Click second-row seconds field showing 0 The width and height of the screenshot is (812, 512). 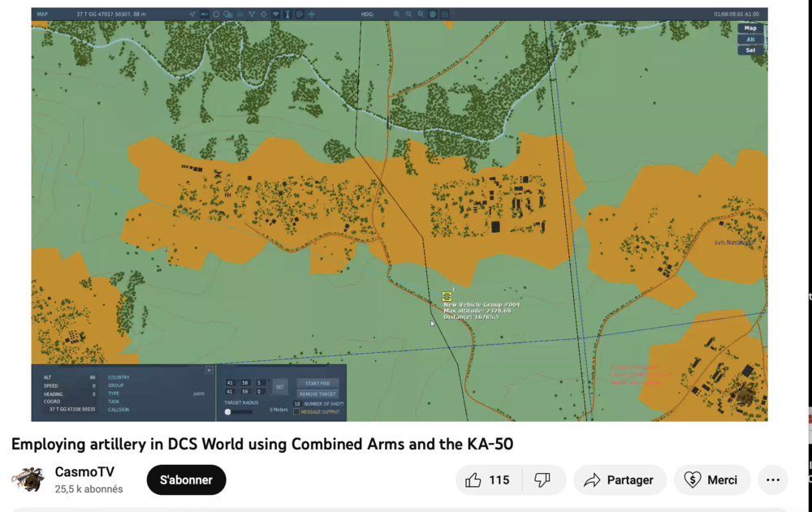[261, 392]
